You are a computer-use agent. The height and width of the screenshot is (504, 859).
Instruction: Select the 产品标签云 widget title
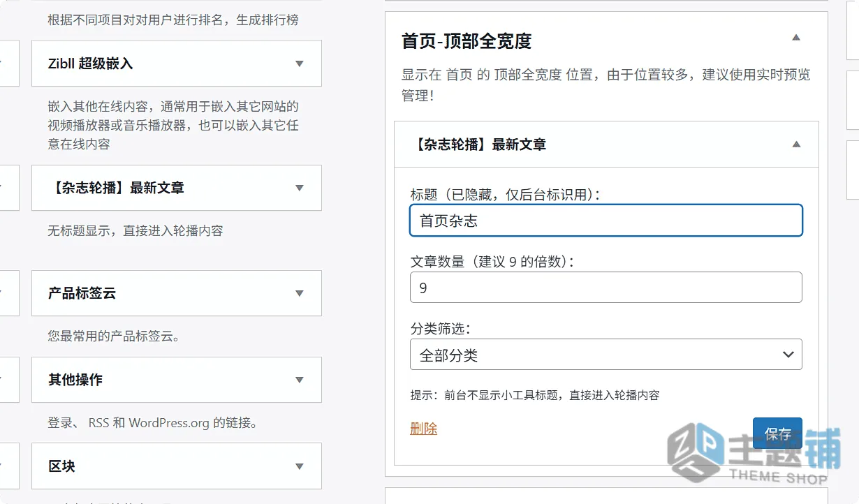[x=82, y=294]
